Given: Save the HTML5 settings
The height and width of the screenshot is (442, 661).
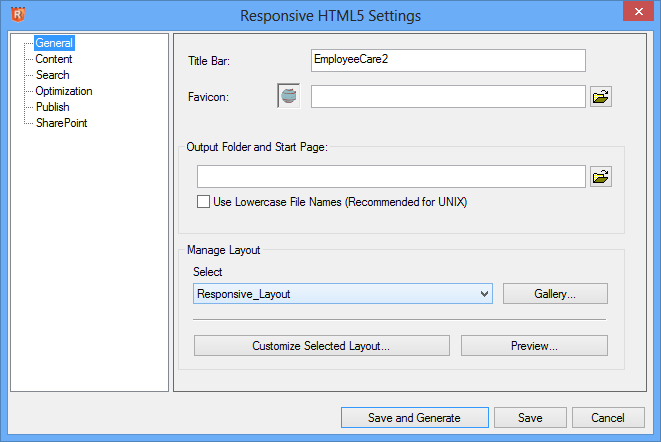Looking at the screenshot, I should point(530,418).
